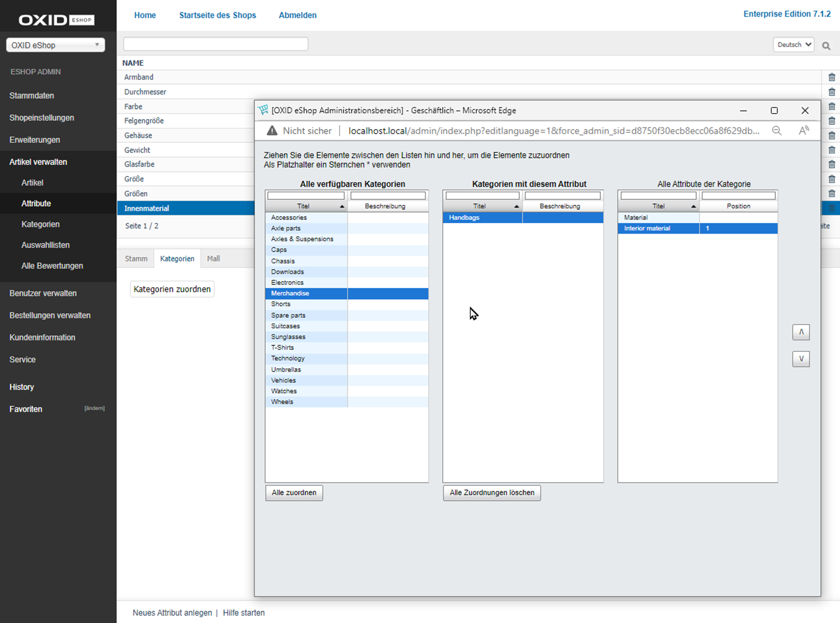
Task: Open Kundeninformation in sidebar
Action: pyautogui.click(x=42, y=338)
